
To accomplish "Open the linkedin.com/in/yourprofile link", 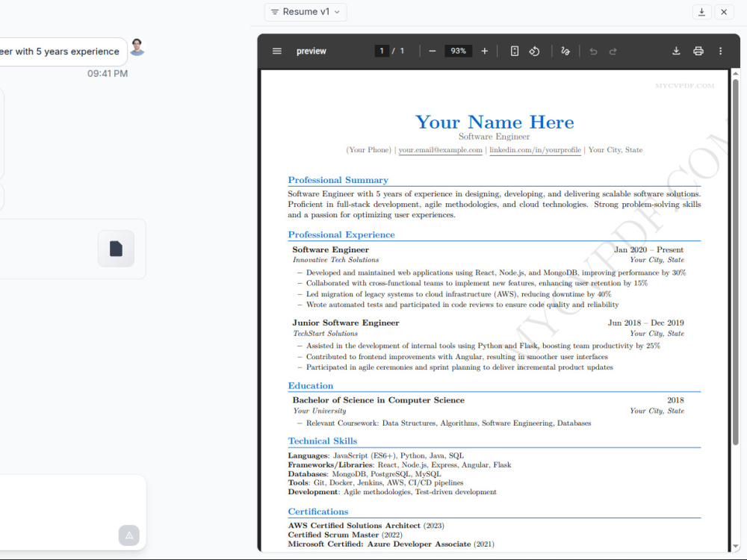I will [535, 150].
